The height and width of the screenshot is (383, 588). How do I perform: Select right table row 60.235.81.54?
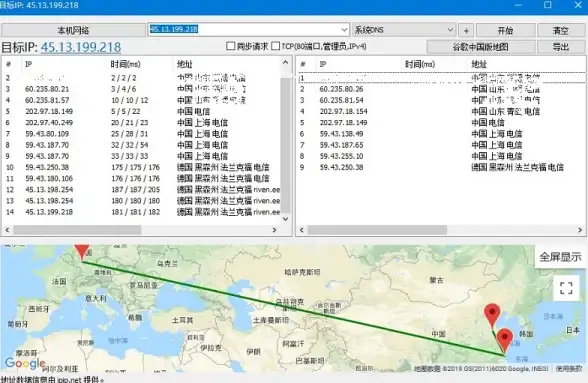coord(441,100)
